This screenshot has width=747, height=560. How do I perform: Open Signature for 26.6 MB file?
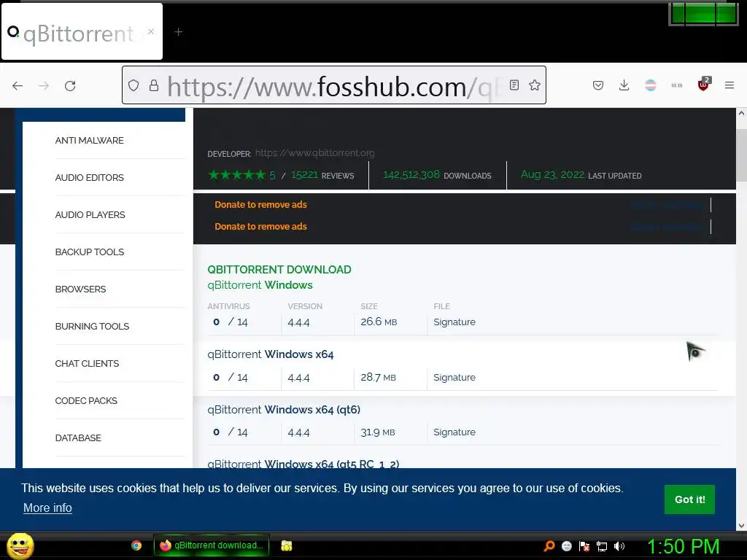[454, 322]
